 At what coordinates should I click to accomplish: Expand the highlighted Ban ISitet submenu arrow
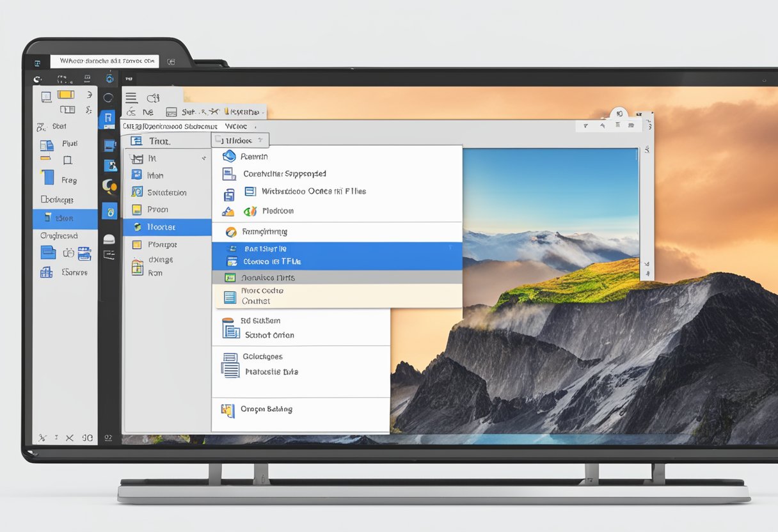(450, 247)
